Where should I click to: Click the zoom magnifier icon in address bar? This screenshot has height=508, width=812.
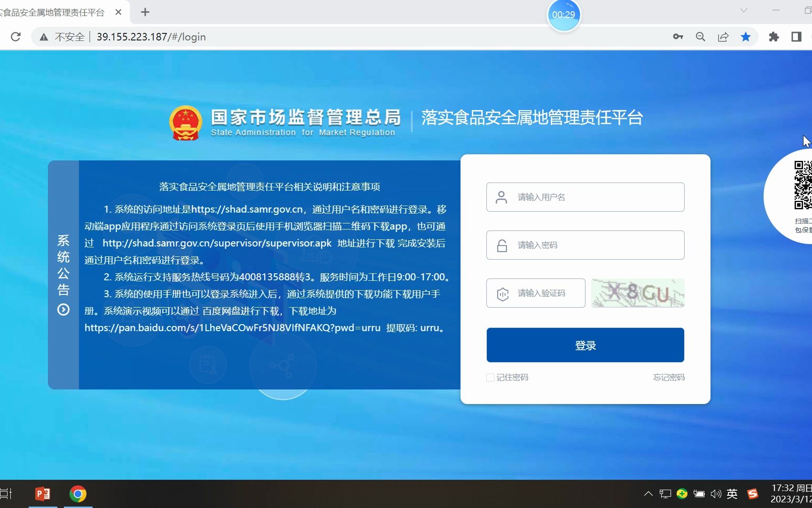[700, 37]
